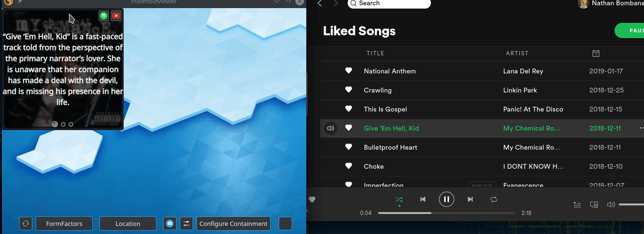Click the Configure Containment button

233,224
